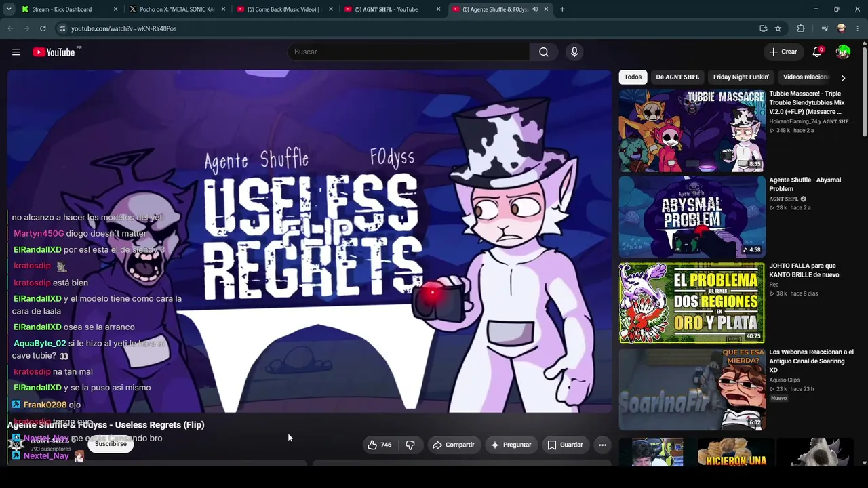Reload the current page
The image size is (868, 488).
coord(43,28)
